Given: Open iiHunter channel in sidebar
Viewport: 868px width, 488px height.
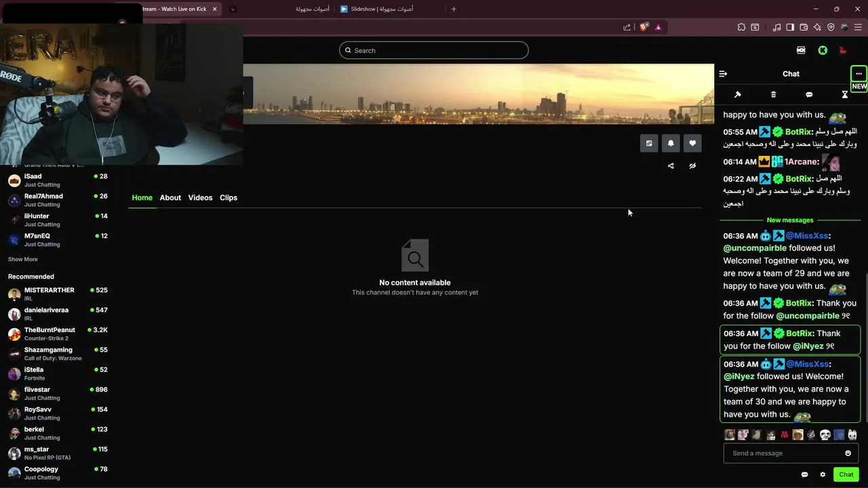Looking at the screenshot, I should [58, 220].
